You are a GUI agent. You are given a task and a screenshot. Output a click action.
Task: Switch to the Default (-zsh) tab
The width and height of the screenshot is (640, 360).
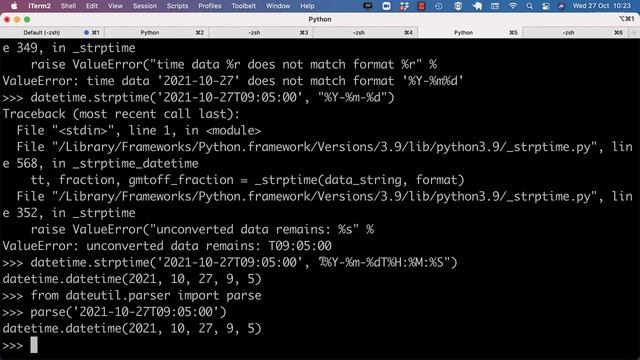tap(52, 32)
